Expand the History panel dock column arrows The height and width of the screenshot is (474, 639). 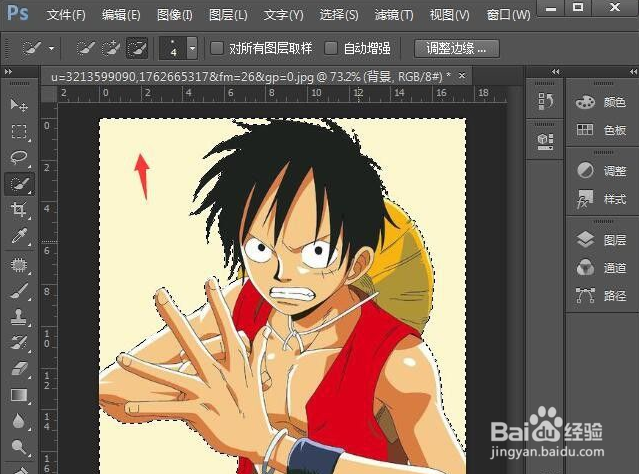(x=555, y=71)
